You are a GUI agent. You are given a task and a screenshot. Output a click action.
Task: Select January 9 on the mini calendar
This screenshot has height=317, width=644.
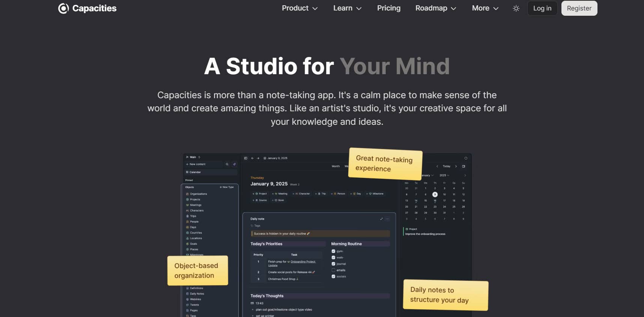(435, 194)
